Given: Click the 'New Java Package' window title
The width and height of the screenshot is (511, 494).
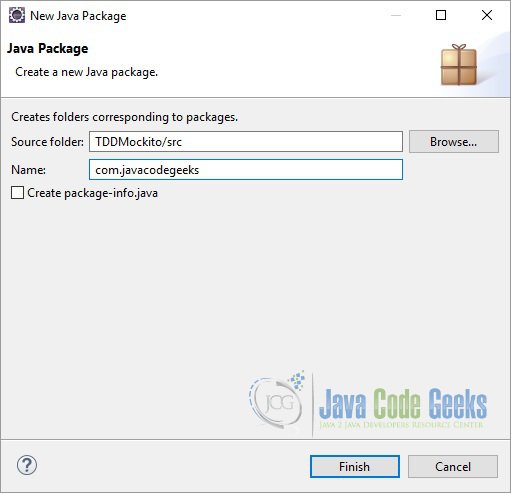Looking at the screenshot, I should (78, 16).
